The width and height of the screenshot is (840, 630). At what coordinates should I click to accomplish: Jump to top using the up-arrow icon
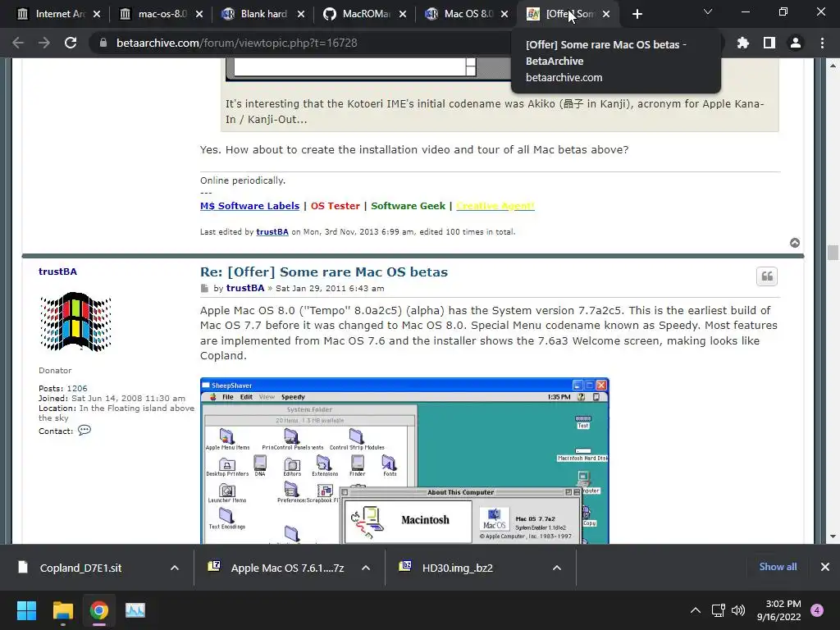point(794,243)
